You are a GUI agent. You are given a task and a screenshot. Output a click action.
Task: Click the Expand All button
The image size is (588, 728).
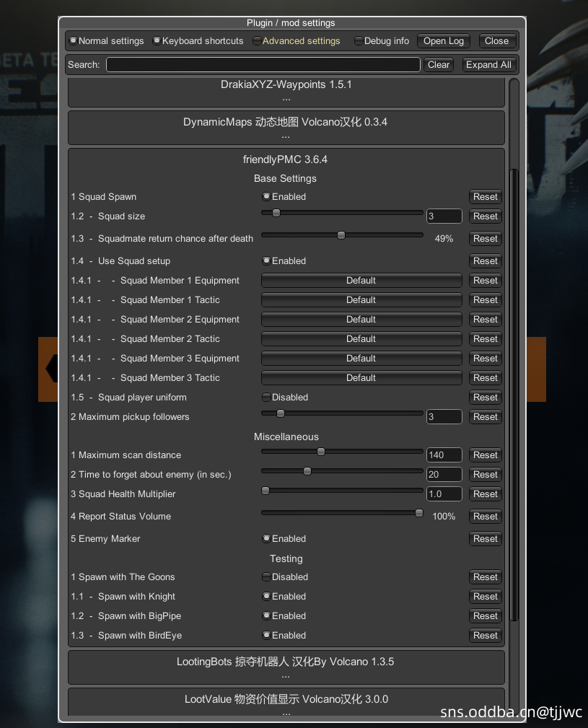click(488, 65)
